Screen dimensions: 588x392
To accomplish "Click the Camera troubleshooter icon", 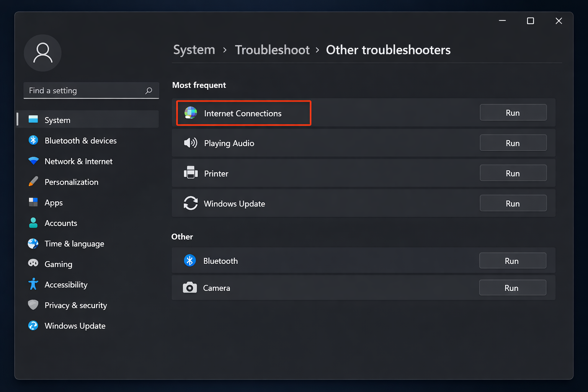I will [189, 287].
